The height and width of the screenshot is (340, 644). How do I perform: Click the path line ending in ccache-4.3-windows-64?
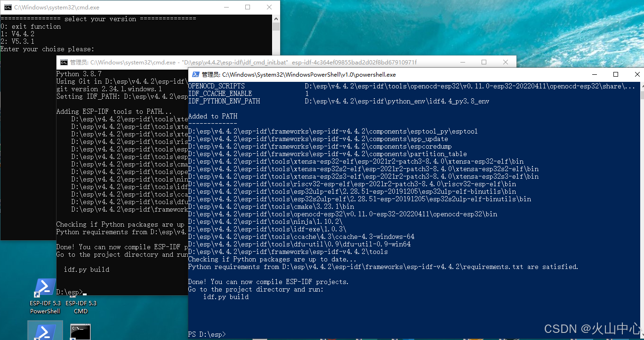tap(301, 237)
